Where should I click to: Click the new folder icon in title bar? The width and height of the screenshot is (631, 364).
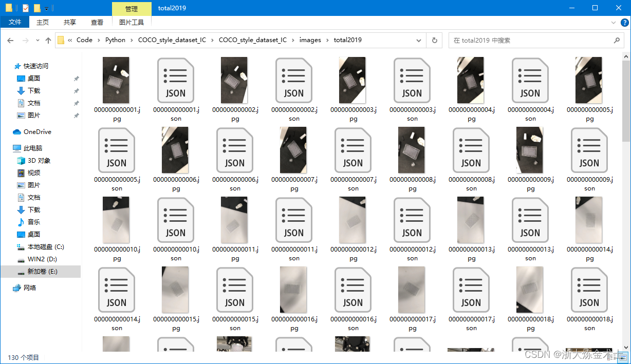pos(37,8)
